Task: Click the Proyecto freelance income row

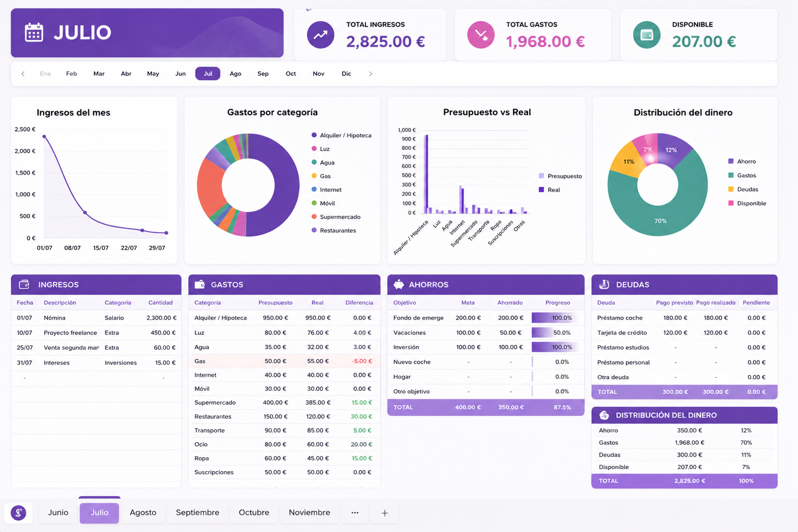Action: tap(96, 332)
